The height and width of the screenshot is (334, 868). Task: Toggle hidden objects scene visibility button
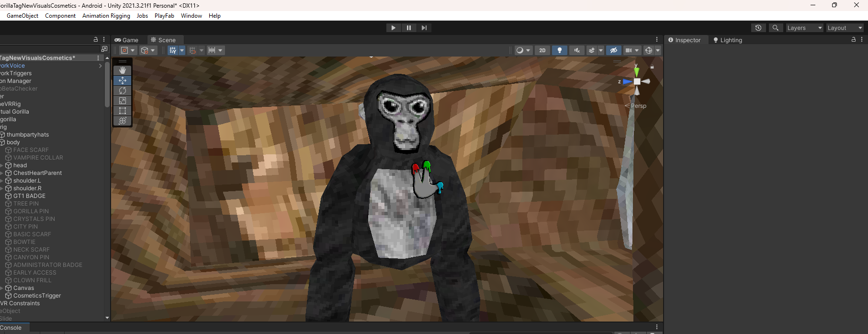(x=614, y=50)
